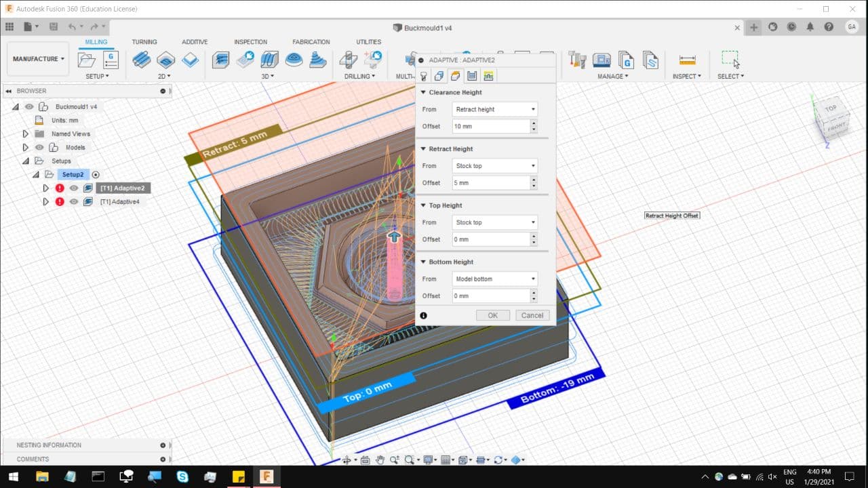Click the NC program (G) icon in Setup group
The width and height of the screenshot is (868, 488).
tap(111, 60)
